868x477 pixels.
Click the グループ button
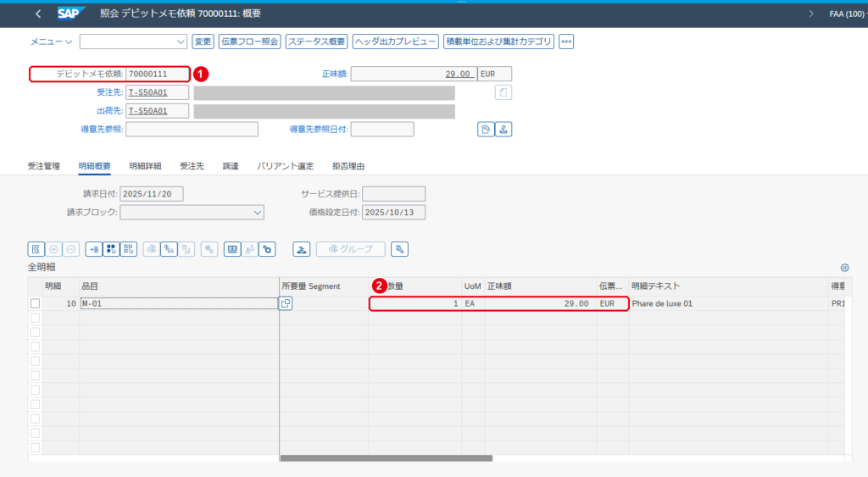tap(350, 249)
